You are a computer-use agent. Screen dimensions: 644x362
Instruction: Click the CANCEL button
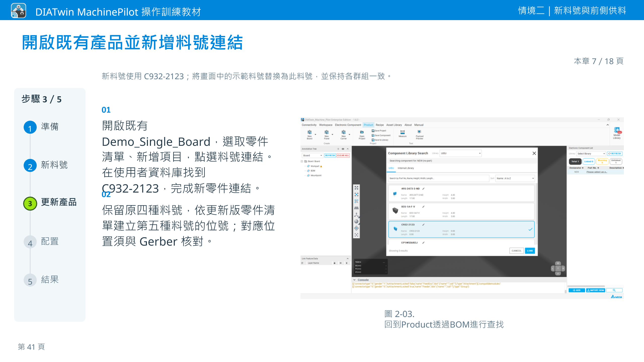click(516, 251)
